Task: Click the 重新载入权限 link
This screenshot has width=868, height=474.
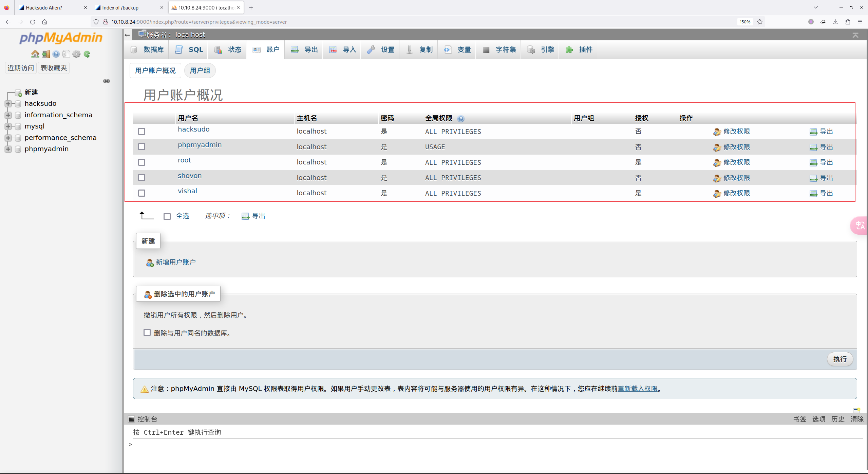Action: [x=638, y=389]
